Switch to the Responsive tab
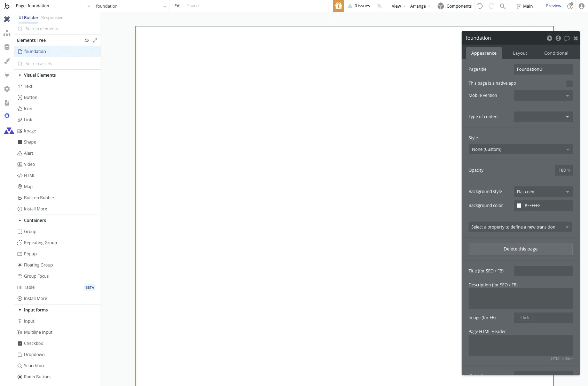Viewport: 588px width, 386px height. [x=52, y=17]
